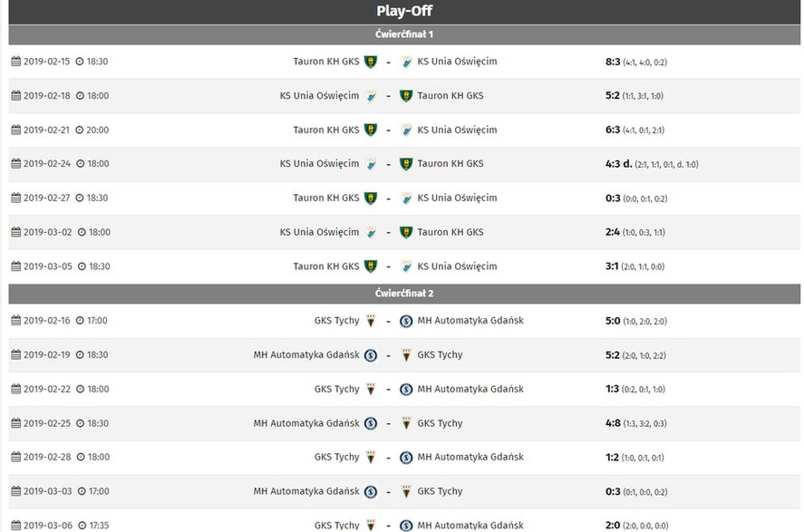
Task: Open GKS Tychy team link in 2019-02-25 match
Action: 440,423
